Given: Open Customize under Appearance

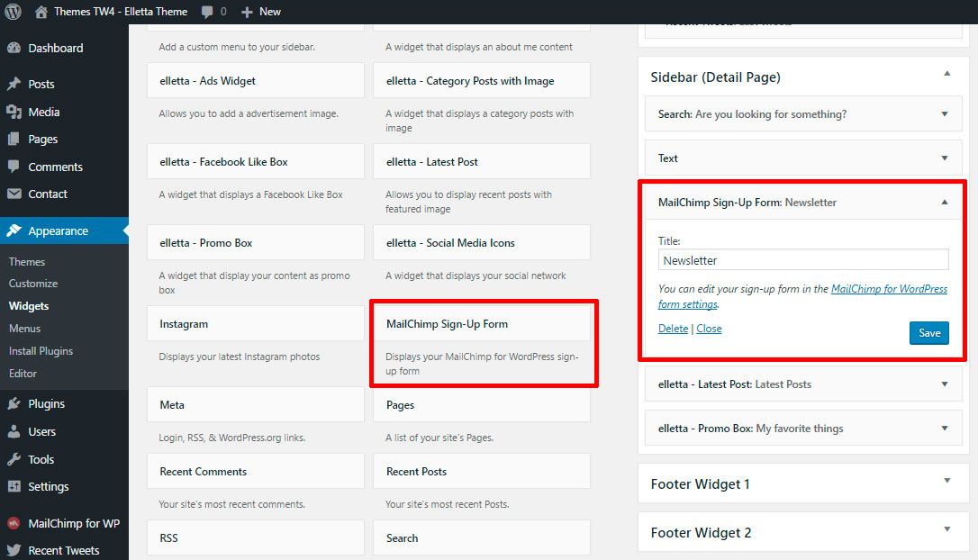Looking at the screenshot, I should [33, 284].
